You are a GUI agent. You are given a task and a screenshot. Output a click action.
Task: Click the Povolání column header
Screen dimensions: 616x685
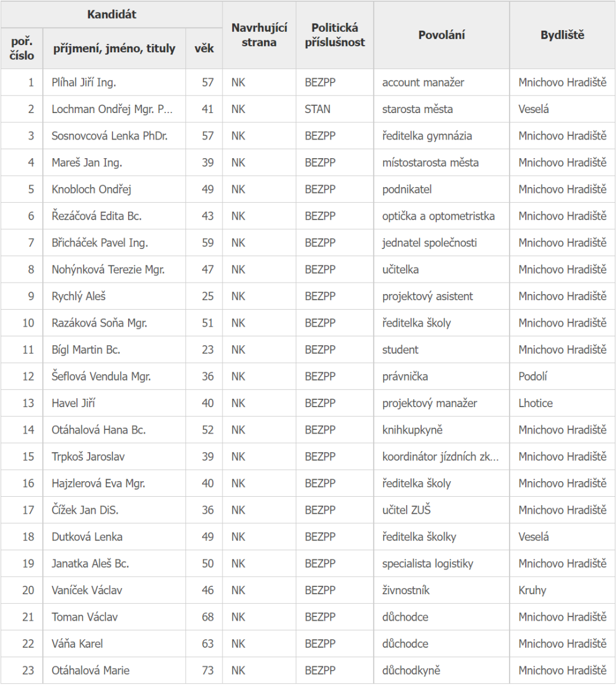coord(442,35)
